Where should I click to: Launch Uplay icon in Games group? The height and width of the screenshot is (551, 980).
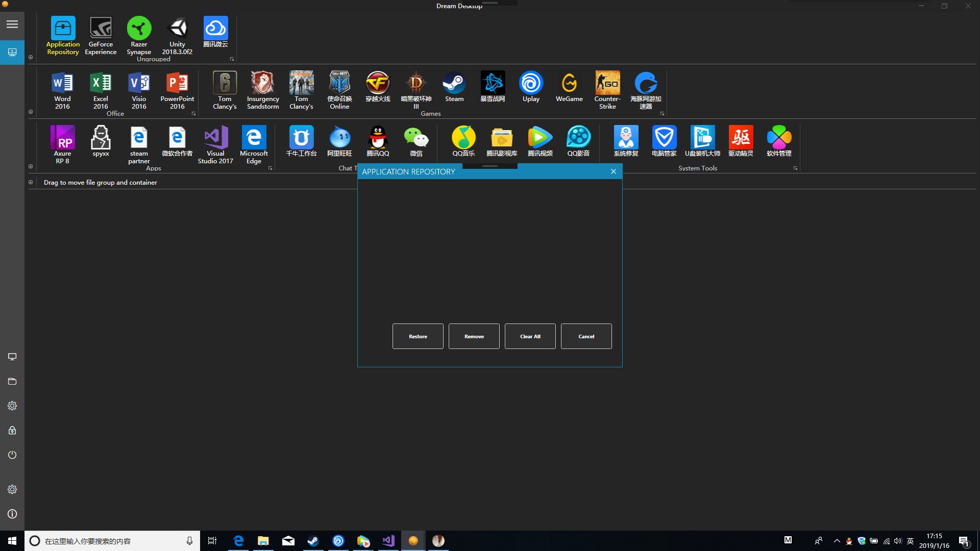[531, 83]
